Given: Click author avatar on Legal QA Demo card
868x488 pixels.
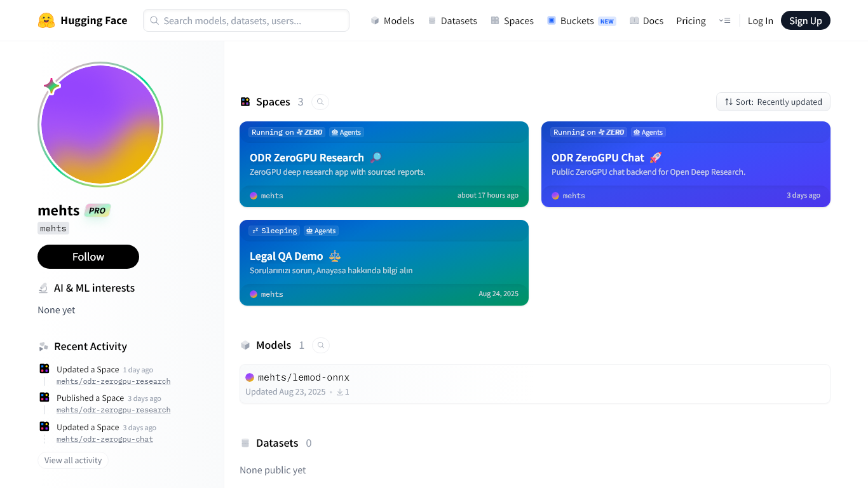Looking at the screenshot, I should tap(254, 294).
